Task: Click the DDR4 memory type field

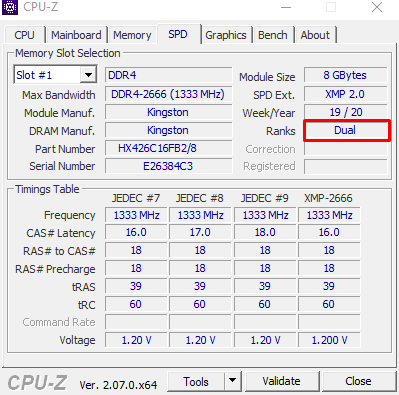Action: (x=168, y=75)
